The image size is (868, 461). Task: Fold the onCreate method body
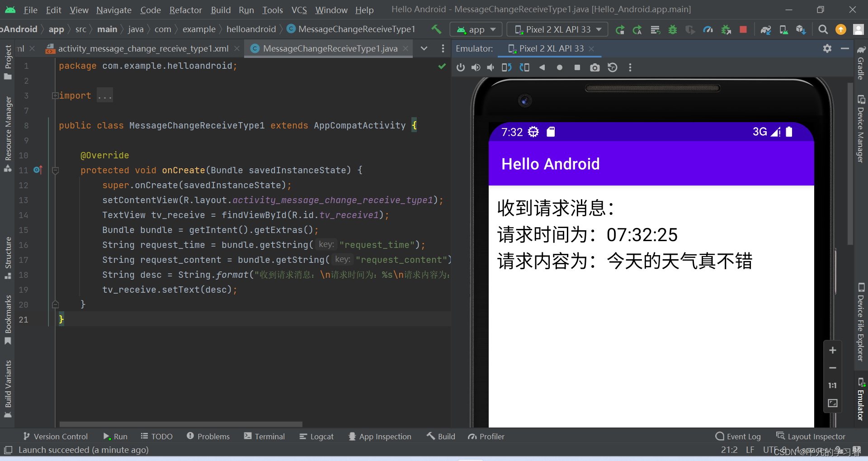55,170
